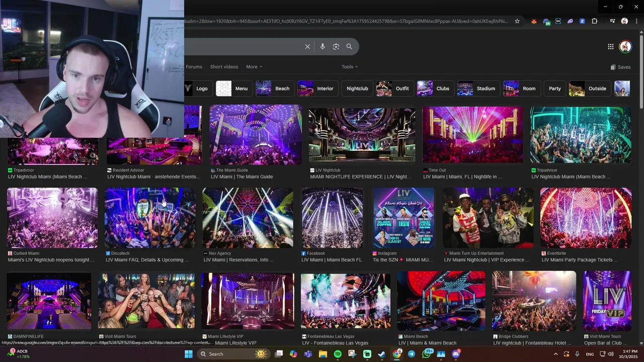Open the Chrome extensions puzzle menu
This screenshot has height=362, width=644.
595,21
